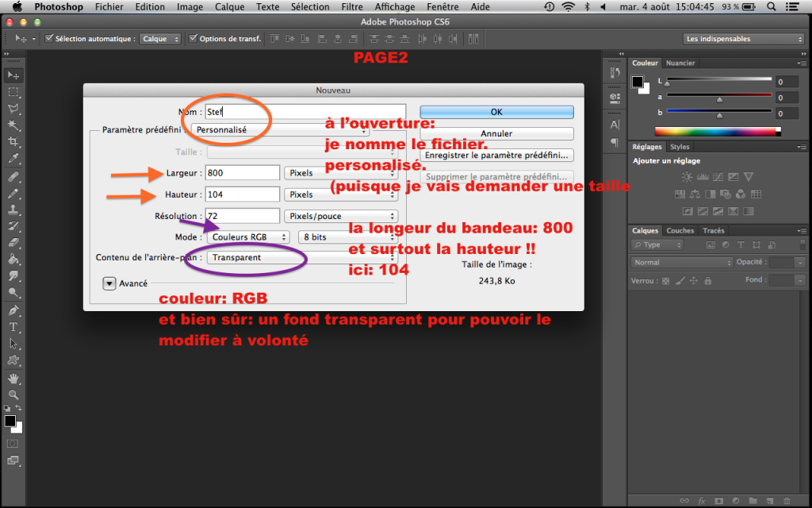Filter layers by pixel layer icon
Screen dimensions: 812x508
pos(710,245)
